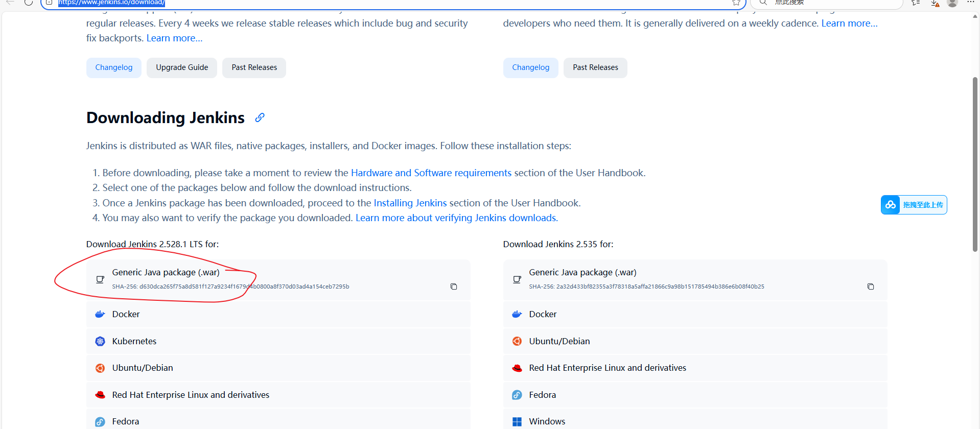Viewport: 980px width, 429px height.
Task: Open Ubuntu/Debian download for LTS
Action: pyautogui.click(x=278, y=368)
